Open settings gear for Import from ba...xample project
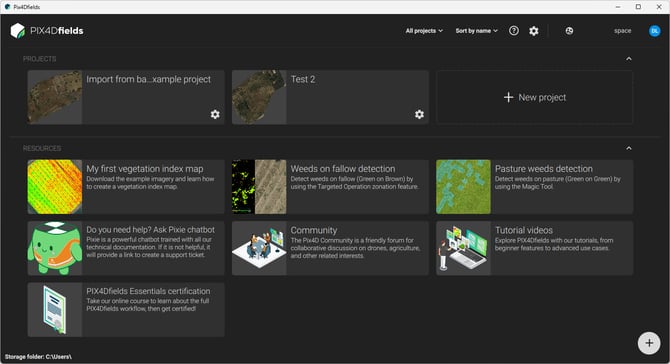The width and height of the screenshot is (670, 364). tap(215, 114)
